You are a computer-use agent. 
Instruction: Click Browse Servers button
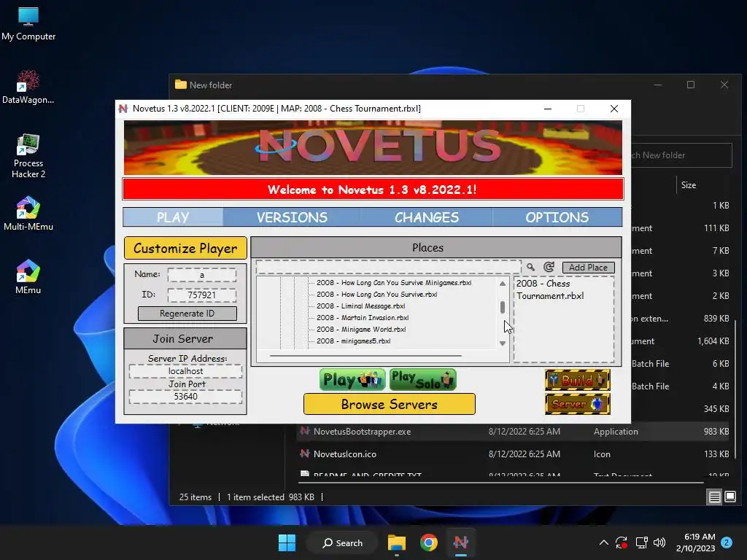[x=390, y=404]
